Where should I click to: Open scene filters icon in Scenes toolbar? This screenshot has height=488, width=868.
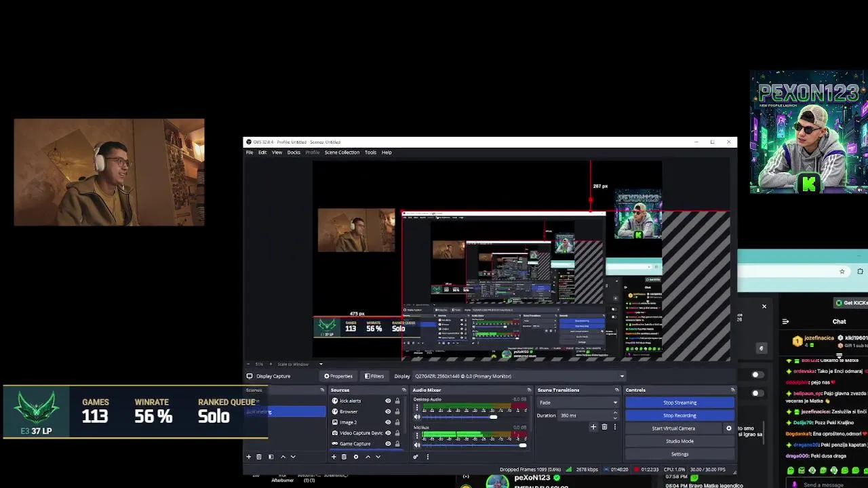[271, 457]
